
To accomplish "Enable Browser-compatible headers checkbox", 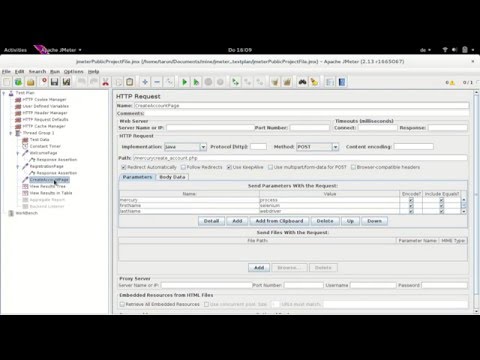I will point(353,167).
